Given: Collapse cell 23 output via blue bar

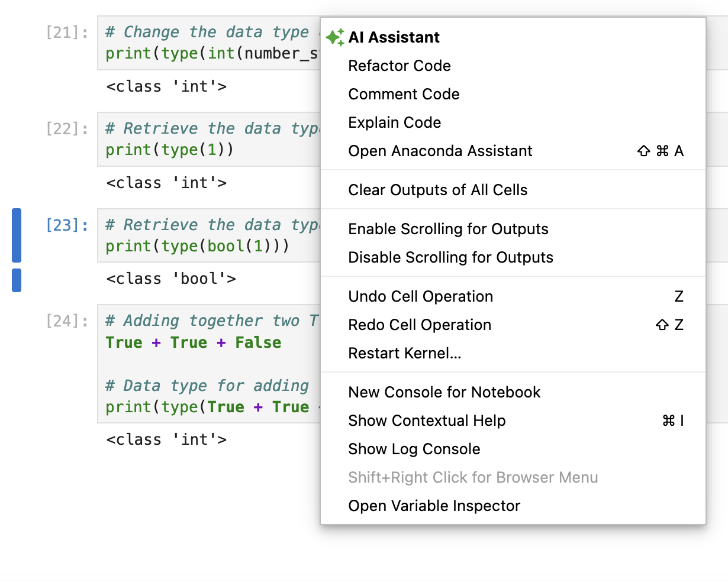Looking at the screenshot, I should (x=17, y=280).
